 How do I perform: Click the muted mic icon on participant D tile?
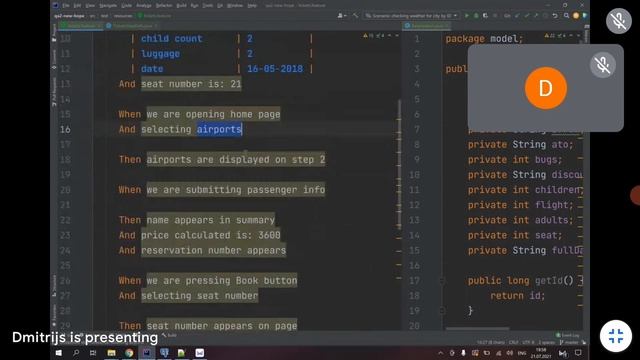click(x=602, y=65)
